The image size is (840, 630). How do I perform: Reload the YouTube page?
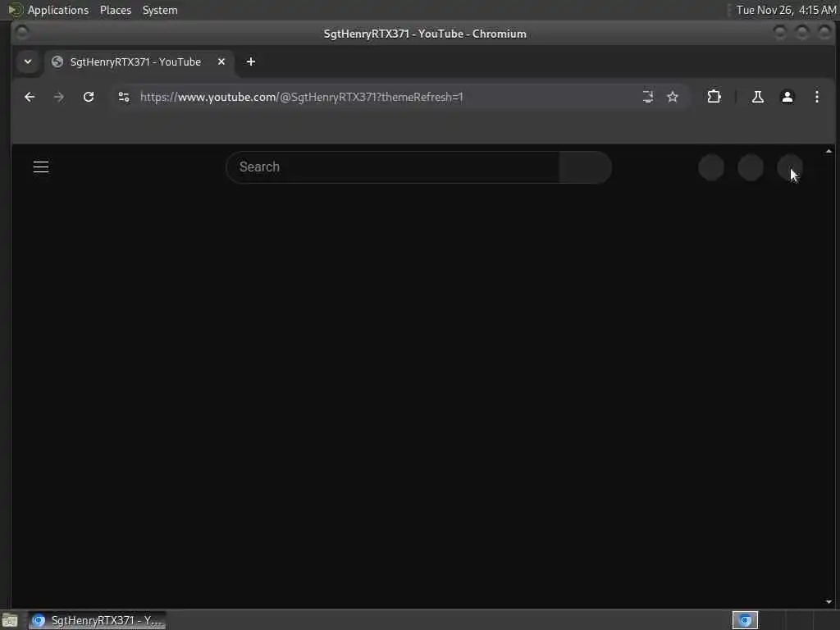click(89, 97)
